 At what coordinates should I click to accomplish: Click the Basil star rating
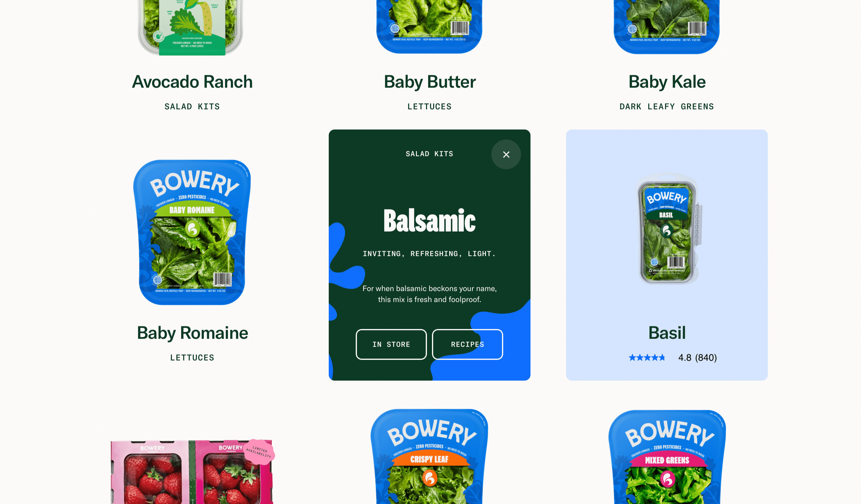pos(647,358)
